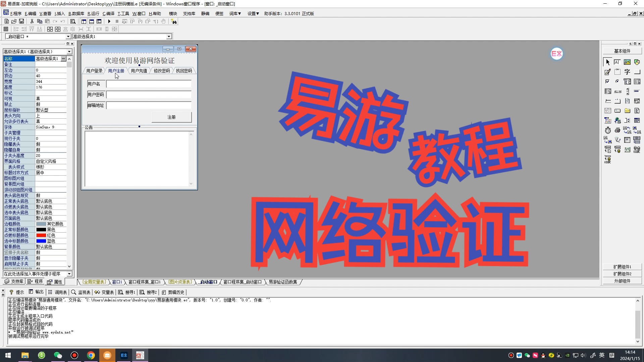Switch to the 用户登录 tab in the form
This screenshot has height=362, width=644.
[x=94, y=71]
